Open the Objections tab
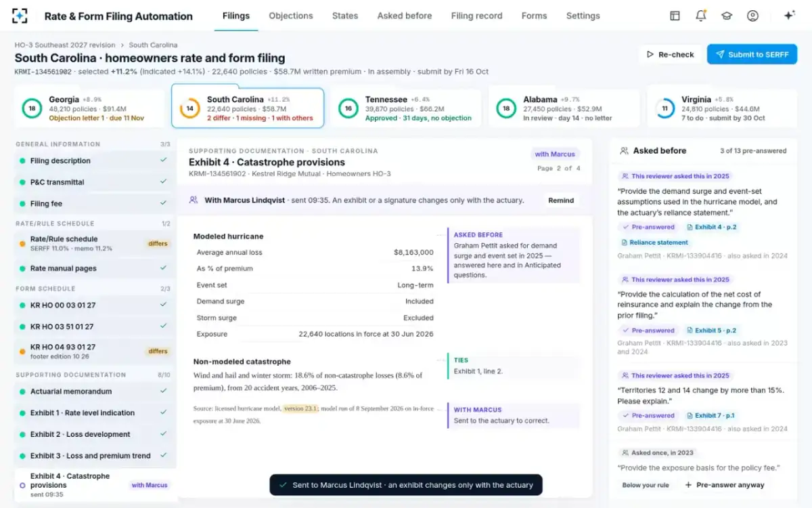Screen dimensions: 812x508 coord(291,16)
